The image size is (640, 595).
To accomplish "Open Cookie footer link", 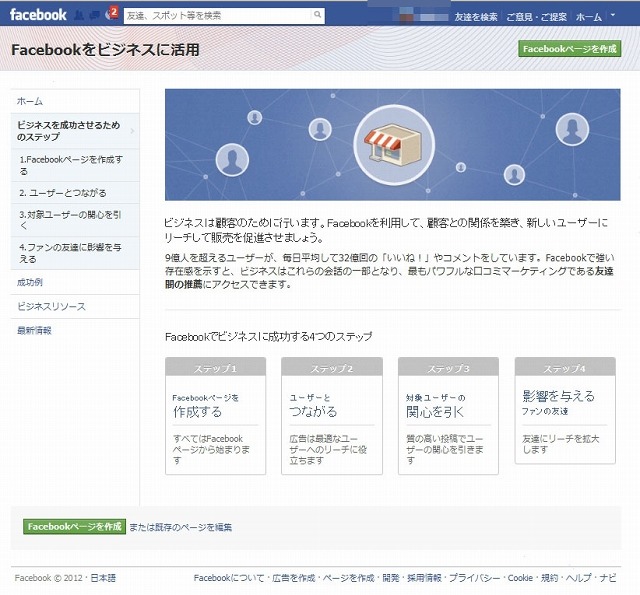I will pyautogui.click(x=520, y=578).
